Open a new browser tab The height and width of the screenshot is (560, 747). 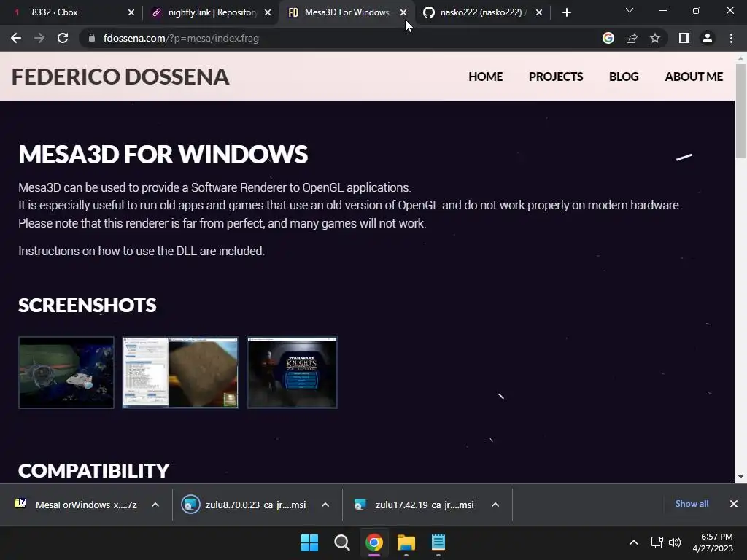[566, 12]
